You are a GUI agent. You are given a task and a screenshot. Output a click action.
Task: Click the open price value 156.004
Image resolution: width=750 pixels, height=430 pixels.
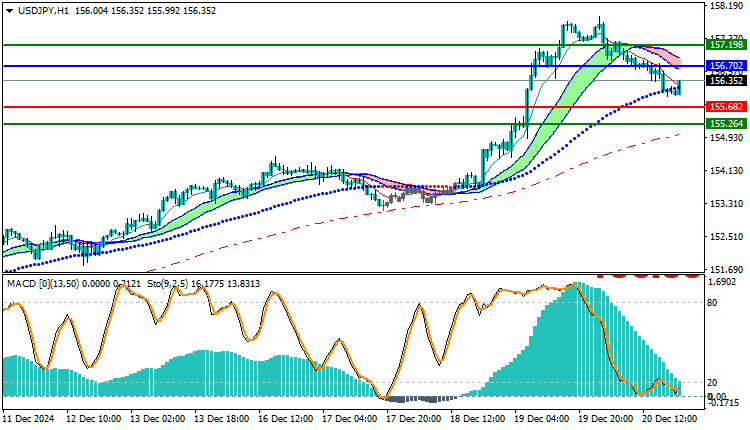[91, 11]
